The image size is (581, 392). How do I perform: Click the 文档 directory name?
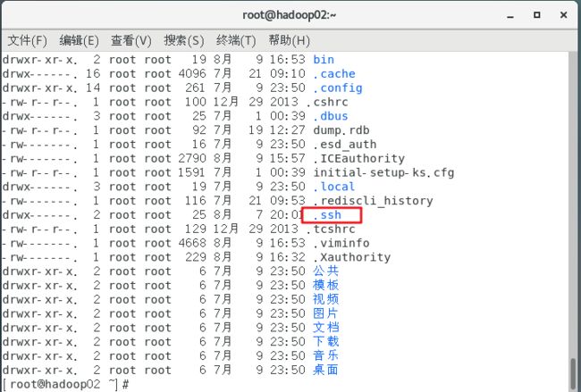pos(325,328)
